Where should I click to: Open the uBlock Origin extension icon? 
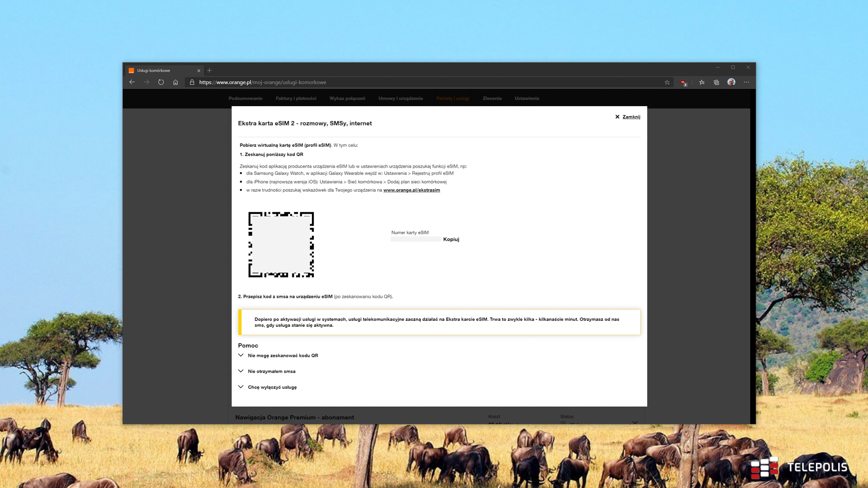click(684, 82)
